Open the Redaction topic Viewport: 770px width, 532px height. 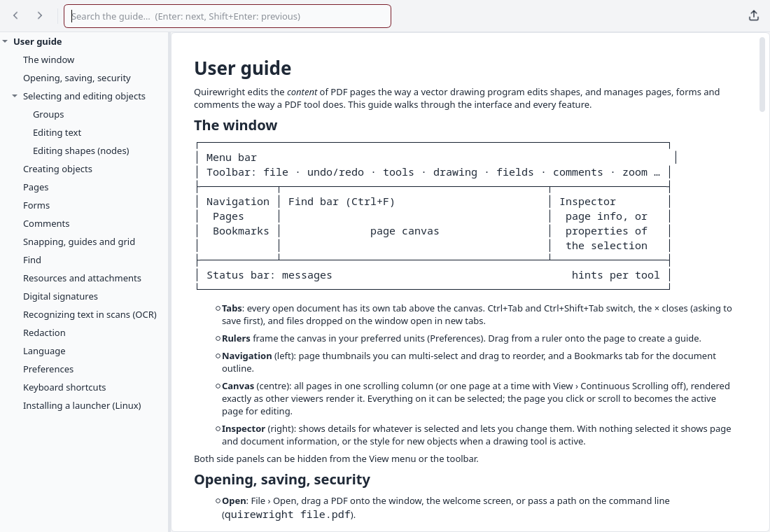click(44, 332)
